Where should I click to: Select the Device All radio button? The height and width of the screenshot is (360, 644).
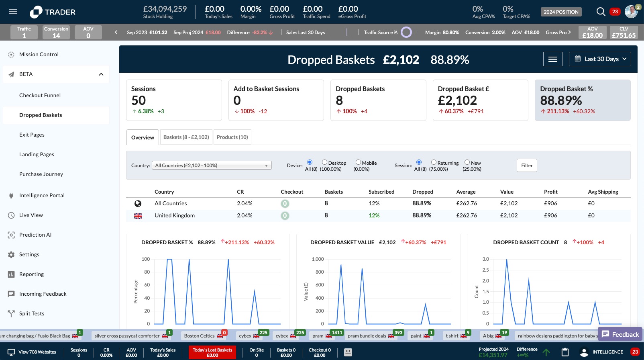[310, 162]
